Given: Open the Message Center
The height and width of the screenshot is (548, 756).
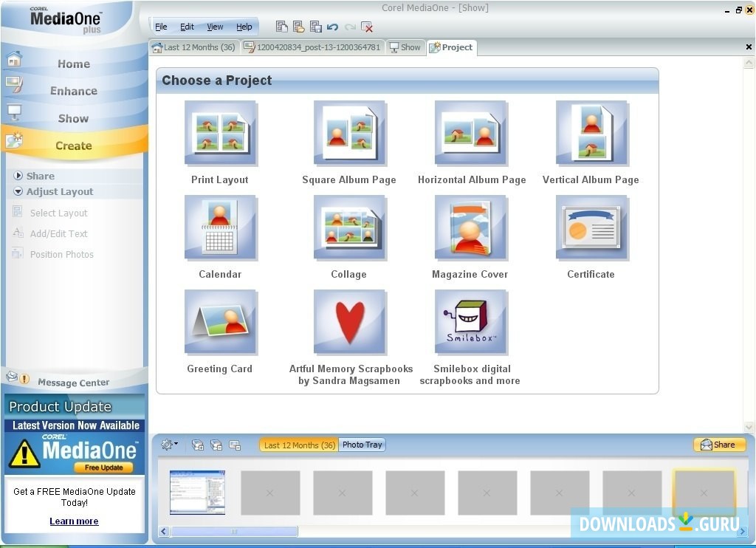Looking at the screenshot, I should 73,383.
